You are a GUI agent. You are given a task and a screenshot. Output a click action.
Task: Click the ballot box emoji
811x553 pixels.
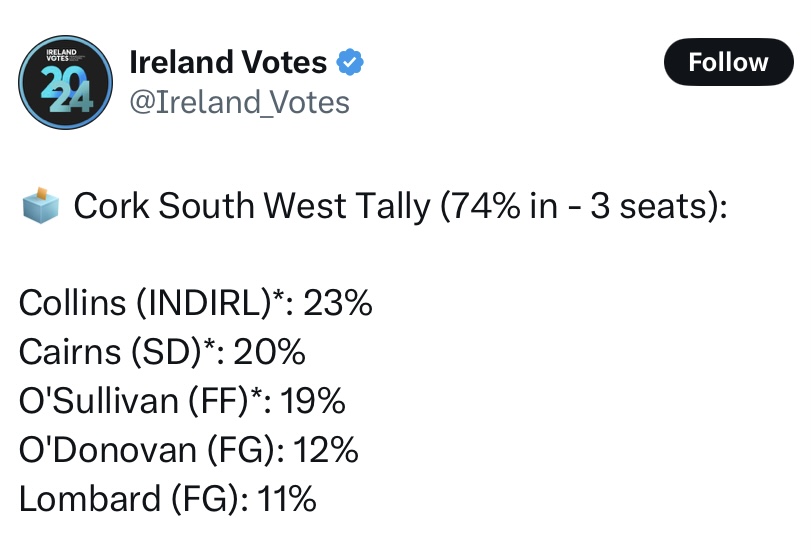click(x=41, y=207)
